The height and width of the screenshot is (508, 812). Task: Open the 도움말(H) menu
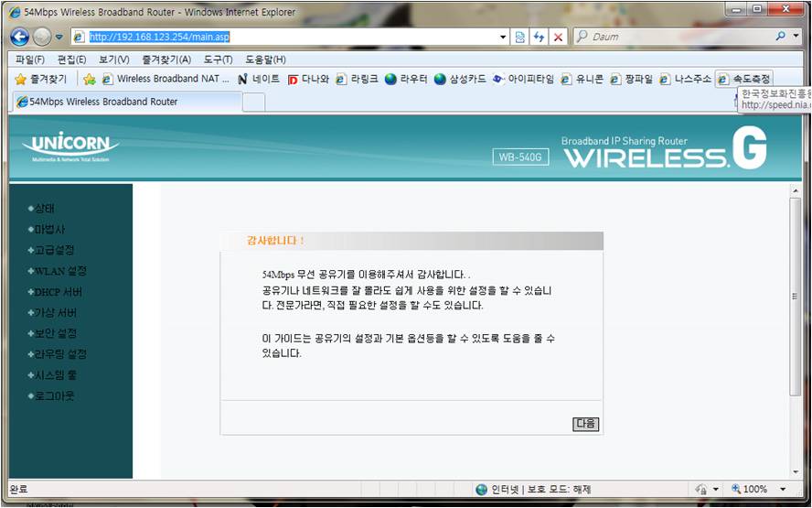point(265,59)
